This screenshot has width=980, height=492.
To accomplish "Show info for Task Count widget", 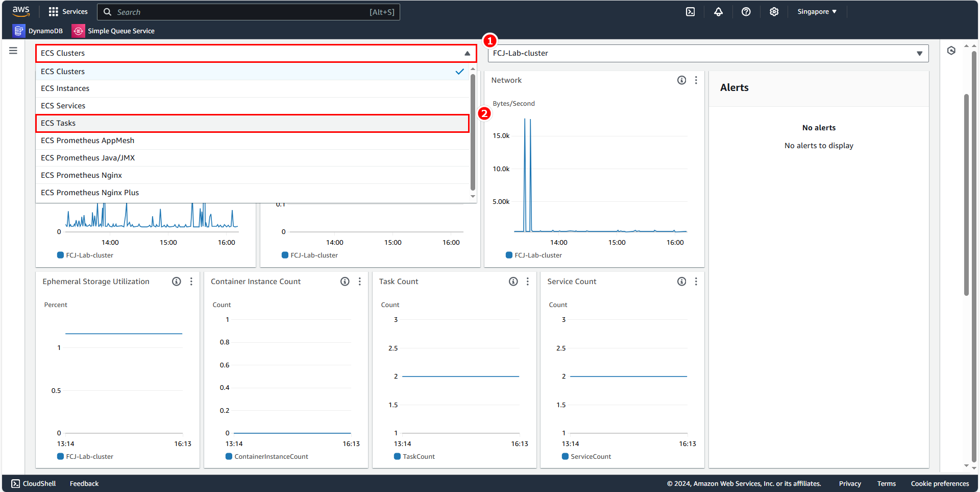I will pyautogui.click(x=513, y=282).
